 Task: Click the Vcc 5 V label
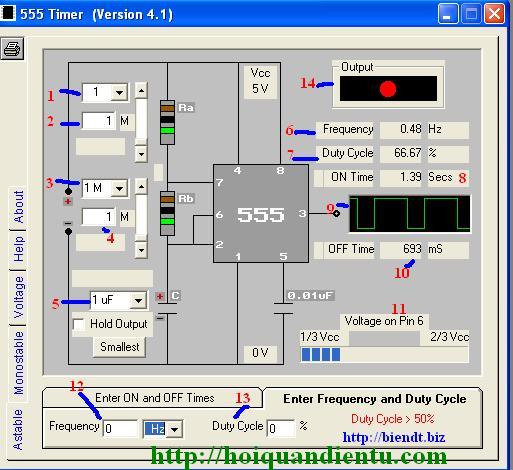(260, 81)
